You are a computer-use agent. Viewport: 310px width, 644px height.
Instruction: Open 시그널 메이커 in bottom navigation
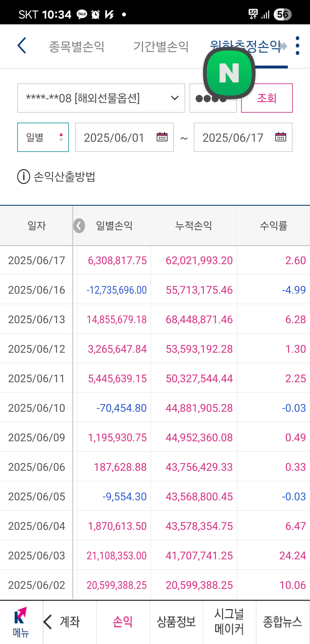pyautogui.click(x=229, y=622)
